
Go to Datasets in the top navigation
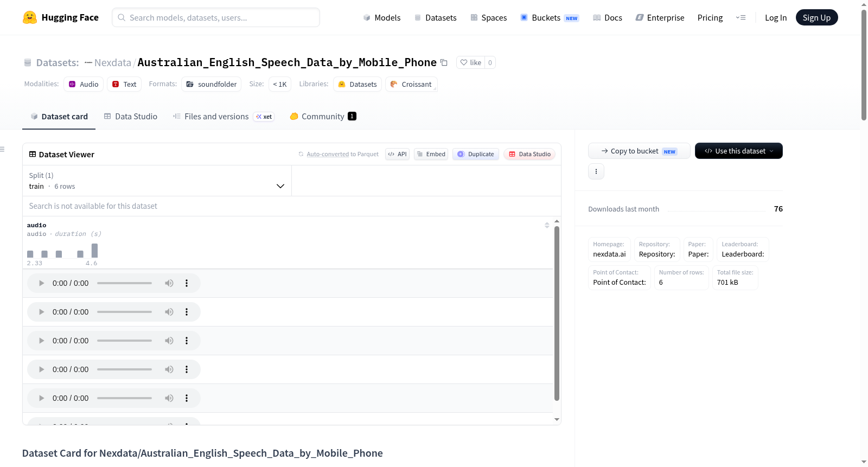pos(435,17)
